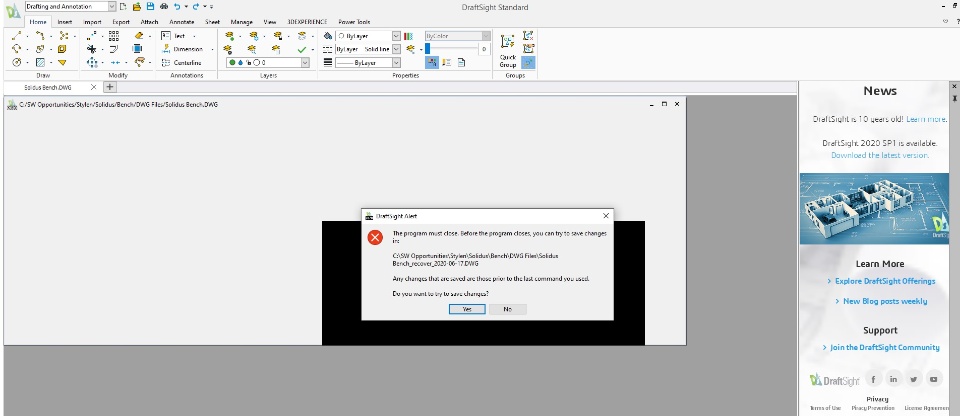Expand the Text tool dropdown arrow
Image resolution: width=960 pixels, height=416 pixels.
coord(194,36)
